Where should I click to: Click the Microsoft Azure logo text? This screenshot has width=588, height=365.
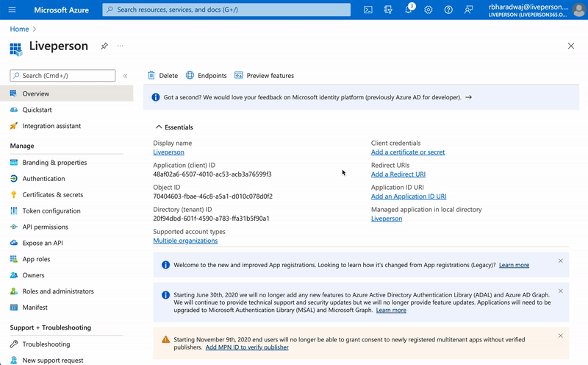tap(62, 10)
